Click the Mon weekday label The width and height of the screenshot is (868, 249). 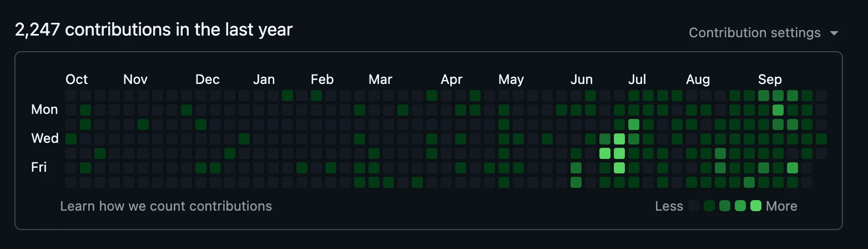point(44,109)
